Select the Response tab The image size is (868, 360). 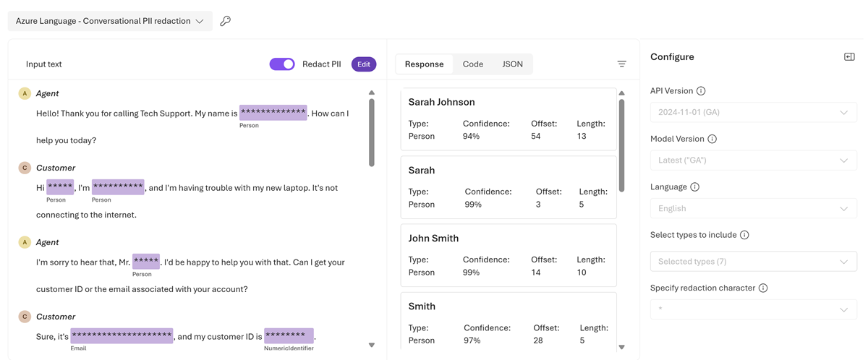point(425,64)
